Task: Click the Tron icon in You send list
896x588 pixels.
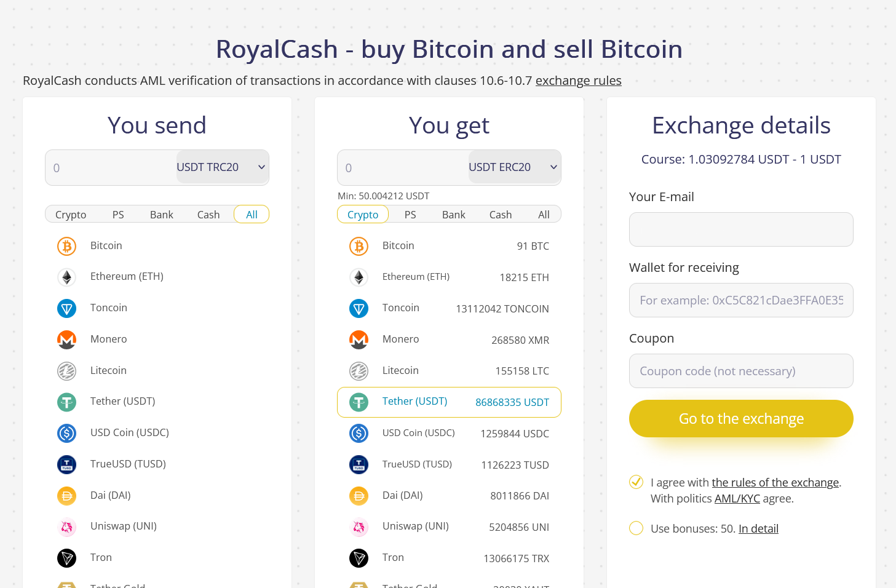Action: [66, 558]
